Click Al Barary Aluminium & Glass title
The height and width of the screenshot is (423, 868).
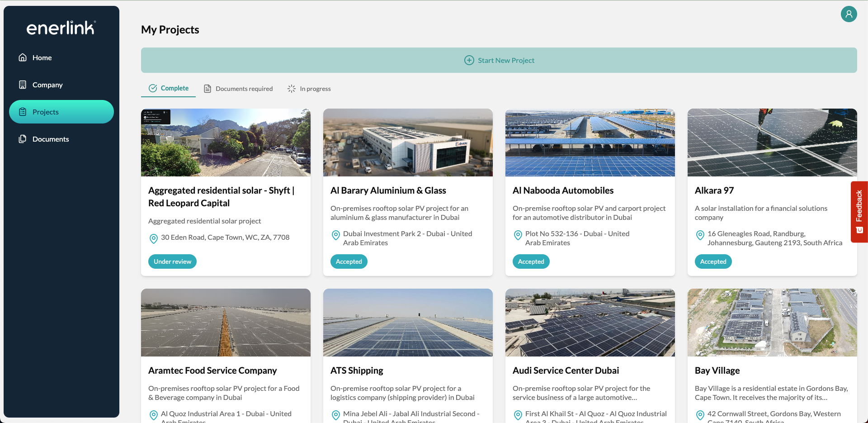[x=388, y=190]
